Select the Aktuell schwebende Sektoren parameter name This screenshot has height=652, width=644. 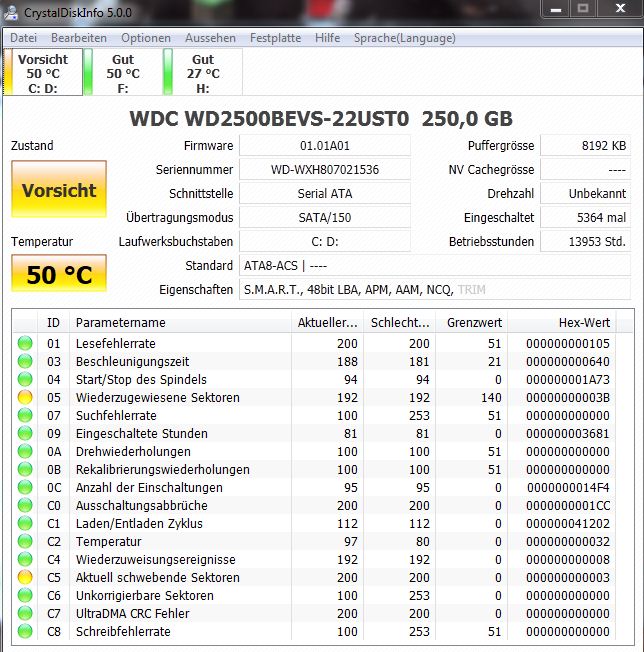(x=158, y=577)
